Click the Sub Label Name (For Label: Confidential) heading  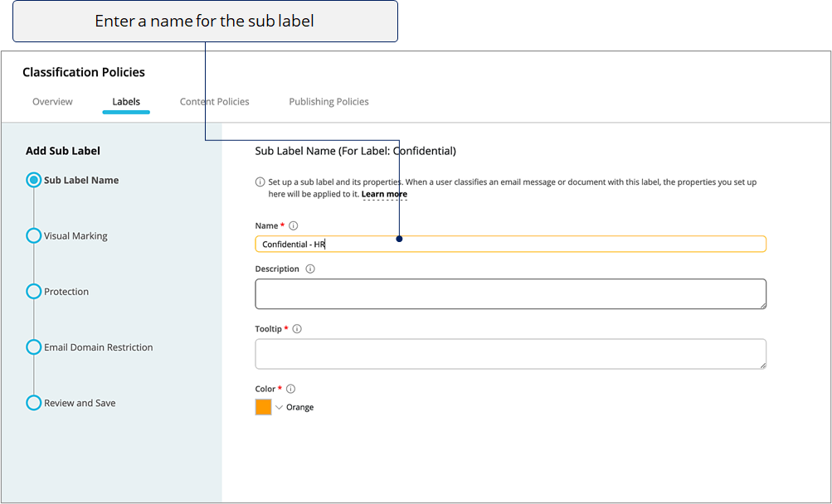pyautogui.click(x=356, y=151)
